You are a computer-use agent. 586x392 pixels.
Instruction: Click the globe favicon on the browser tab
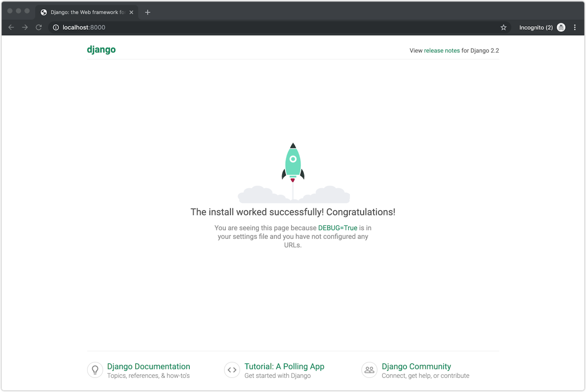[44, 12]
